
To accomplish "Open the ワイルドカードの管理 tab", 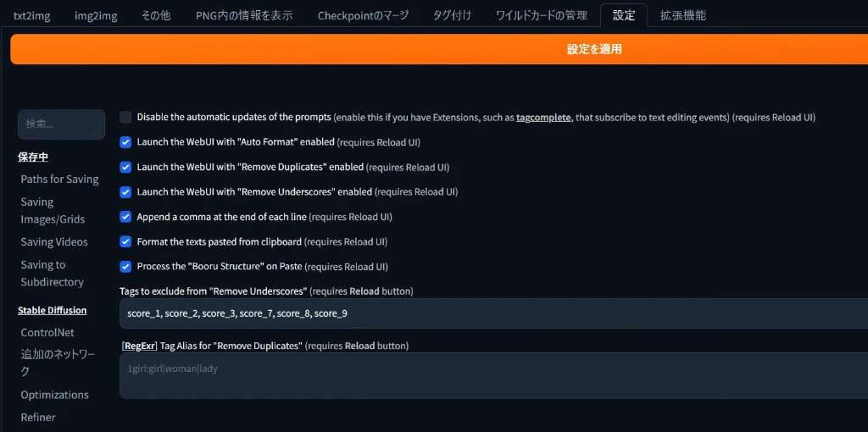I will click(x=542, y=15).
